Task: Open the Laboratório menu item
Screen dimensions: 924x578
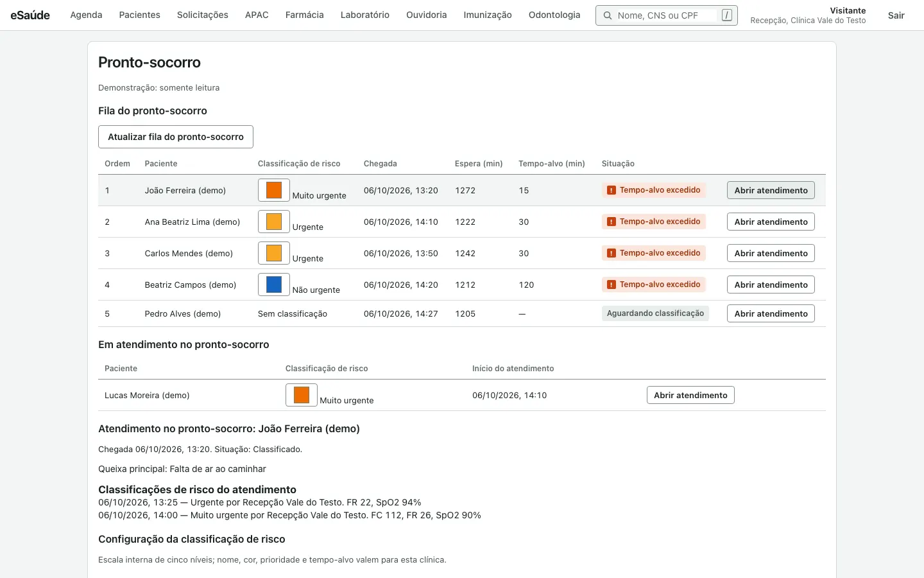Action: coord(365,15)
